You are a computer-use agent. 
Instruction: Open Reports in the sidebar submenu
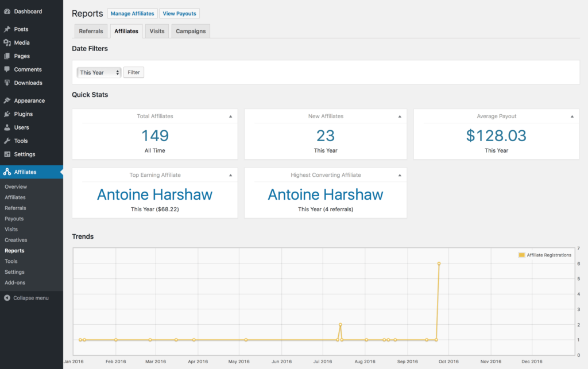click(x=14, y=251)
